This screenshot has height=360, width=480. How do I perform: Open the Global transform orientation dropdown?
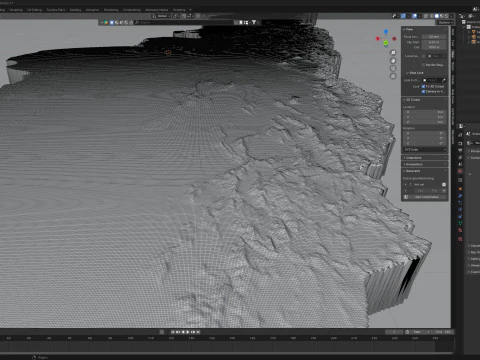coord(162,16)
